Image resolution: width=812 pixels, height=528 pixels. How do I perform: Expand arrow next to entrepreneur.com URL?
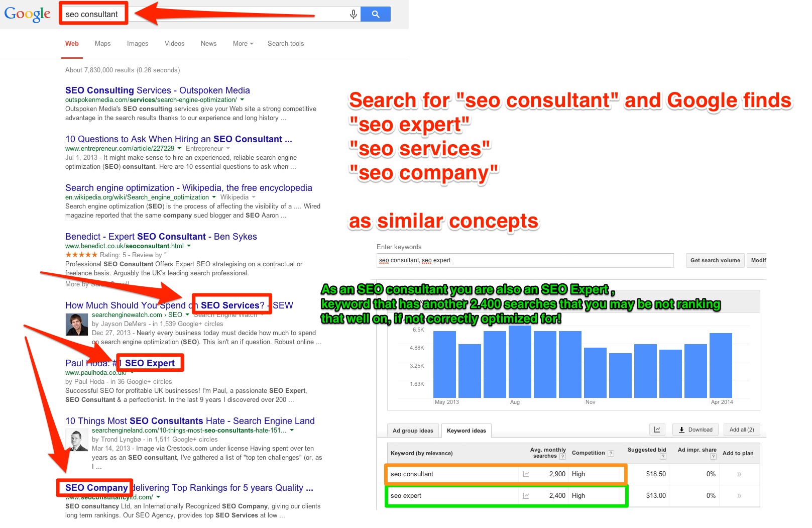pos(179,149)
